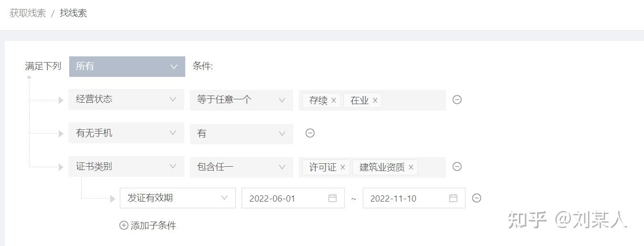Open the 所有 match-type dropdown

127,66
